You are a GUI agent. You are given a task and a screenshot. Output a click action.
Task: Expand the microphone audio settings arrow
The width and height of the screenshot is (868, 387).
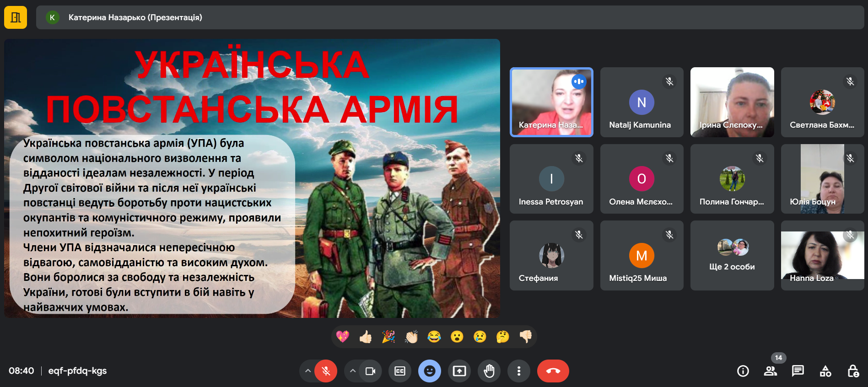point(308,371)
